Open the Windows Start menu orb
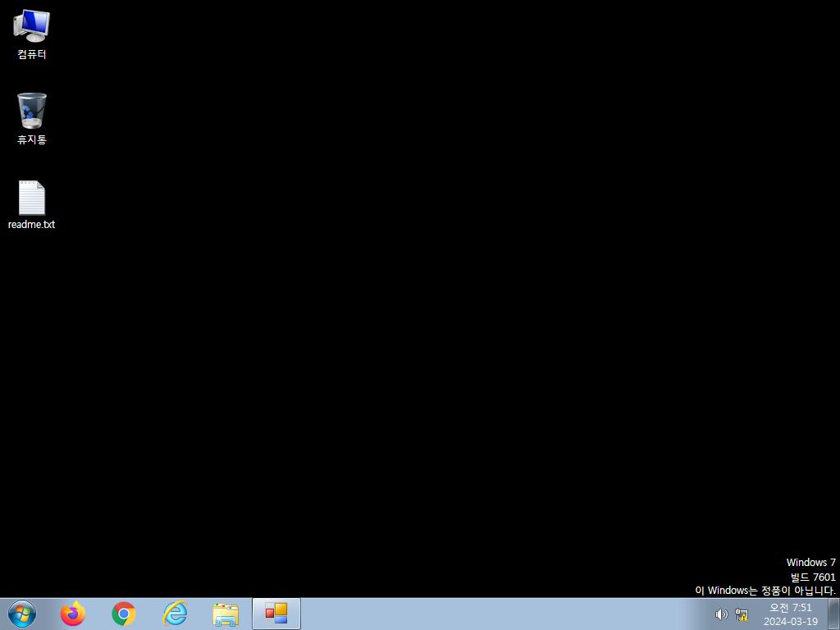840x630 pixels. coord(22,614)
